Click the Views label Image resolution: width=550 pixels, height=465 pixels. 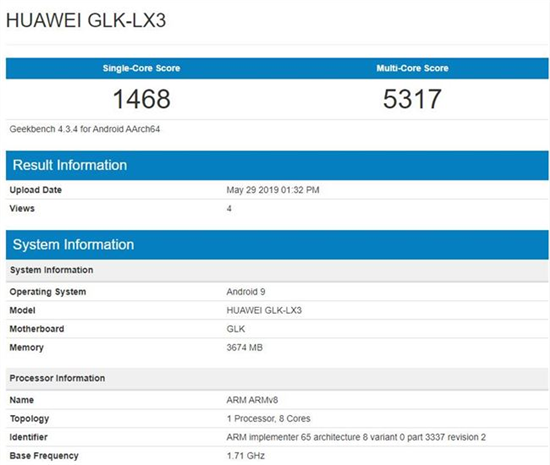tap(22, 209)
